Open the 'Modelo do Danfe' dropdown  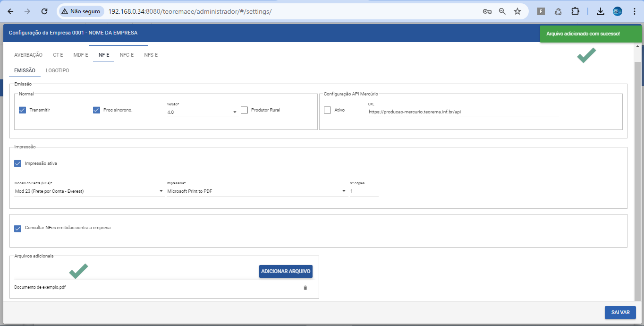89,191
